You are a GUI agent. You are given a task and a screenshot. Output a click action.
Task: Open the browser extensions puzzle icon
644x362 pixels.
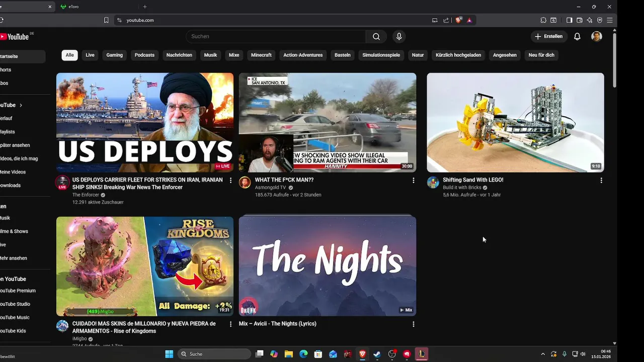[x=543, y=20]
